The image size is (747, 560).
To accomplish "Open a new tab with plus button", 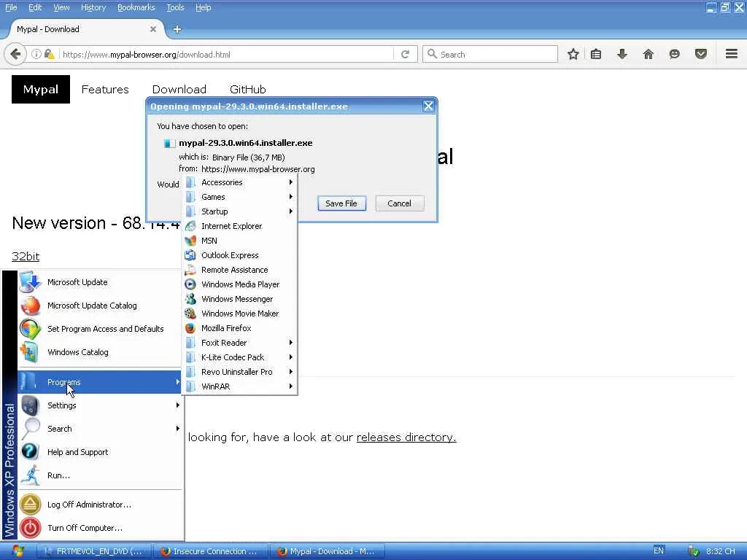I will point(177,29).
